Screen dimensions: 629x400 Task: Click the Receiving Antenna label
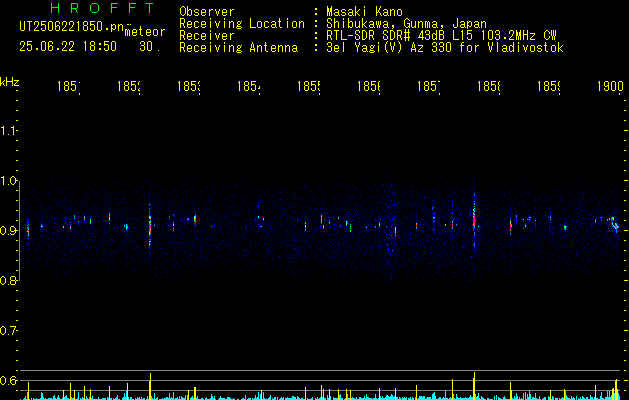(238, 48)
